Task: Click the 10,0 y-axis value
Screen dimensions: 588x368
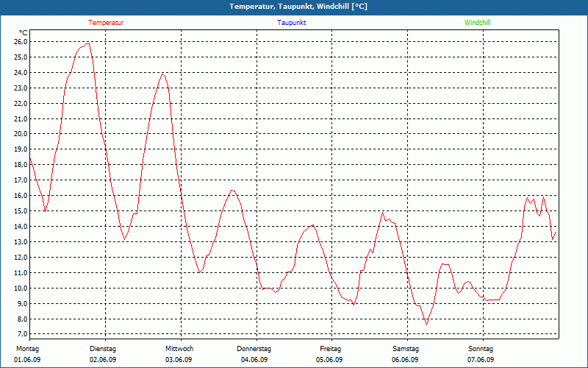Action: coord(21,288)
